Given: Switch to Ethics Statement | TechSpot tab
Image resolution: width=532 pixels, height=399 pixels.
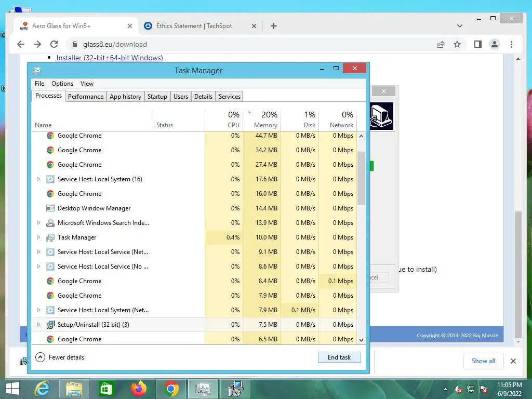Looking at the screenshot, I should point(194,26).
